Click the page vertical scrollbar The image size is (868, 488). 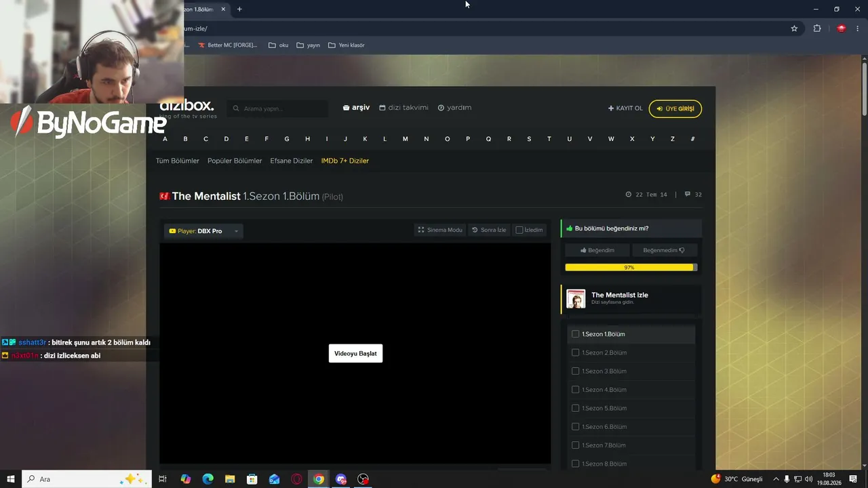click(865, 89)
